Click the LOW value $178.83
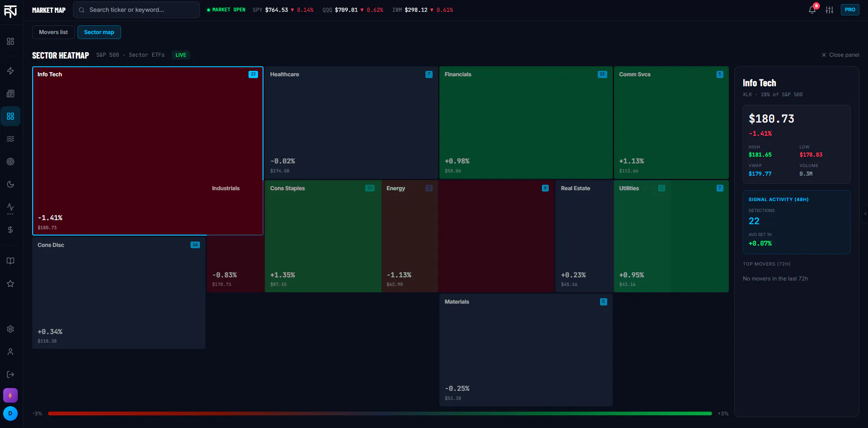Screen dimensions: 868x428 811,155
